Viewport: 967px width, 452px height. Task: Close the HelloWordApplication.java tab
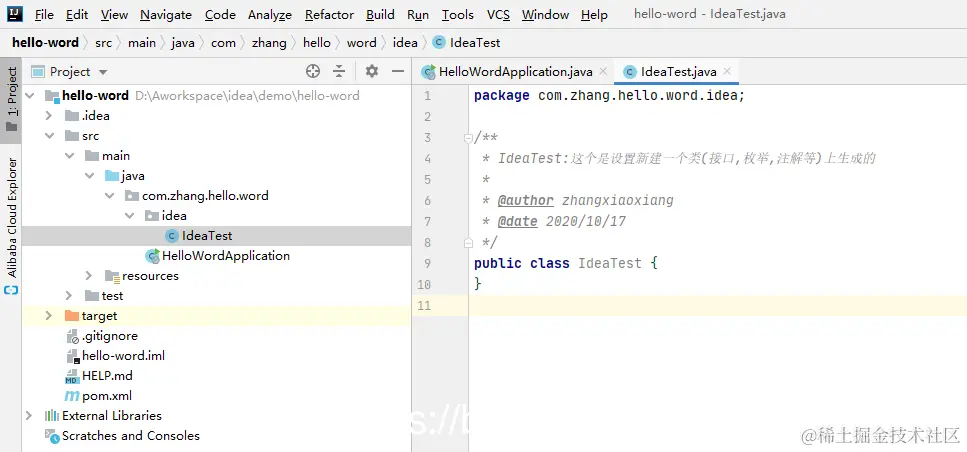(603, 72)
